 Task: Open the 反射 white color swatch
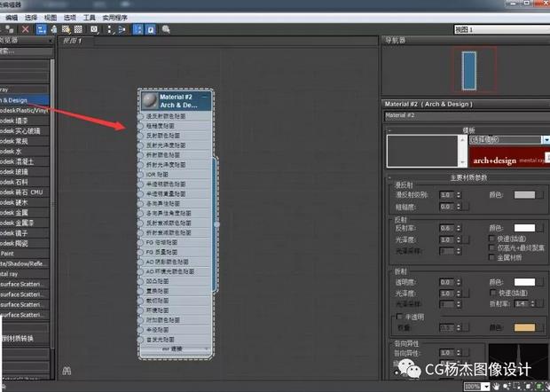pyautogui.click(x=524, y=228)
